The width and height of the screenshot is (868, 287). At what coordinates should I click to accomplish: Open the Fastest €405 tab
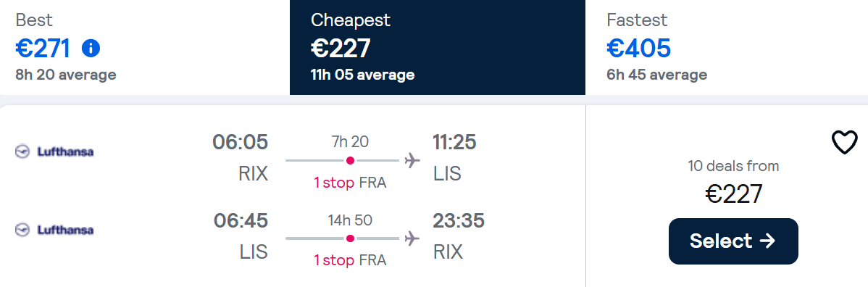[726, 47]
